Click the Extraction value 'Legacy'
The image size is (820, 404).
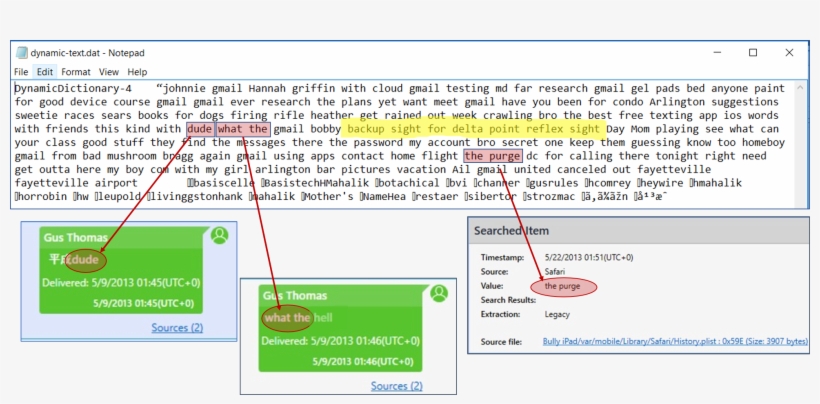[x=557, y=315]
